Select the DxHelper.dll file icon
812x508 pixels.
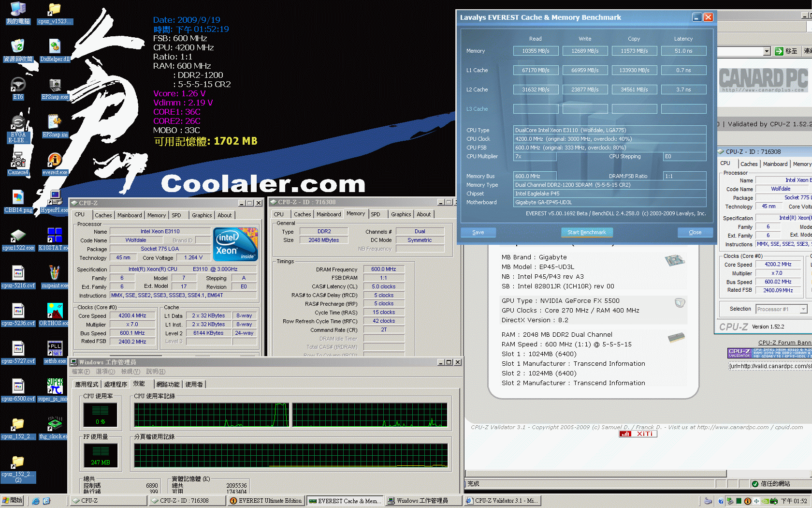(55, 50)
